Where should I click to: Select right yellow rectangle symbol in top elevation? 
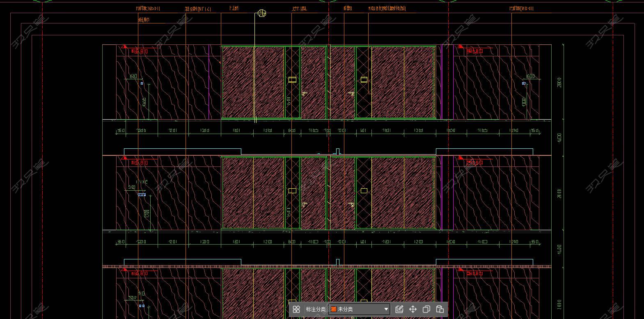(x=364, y=80)
